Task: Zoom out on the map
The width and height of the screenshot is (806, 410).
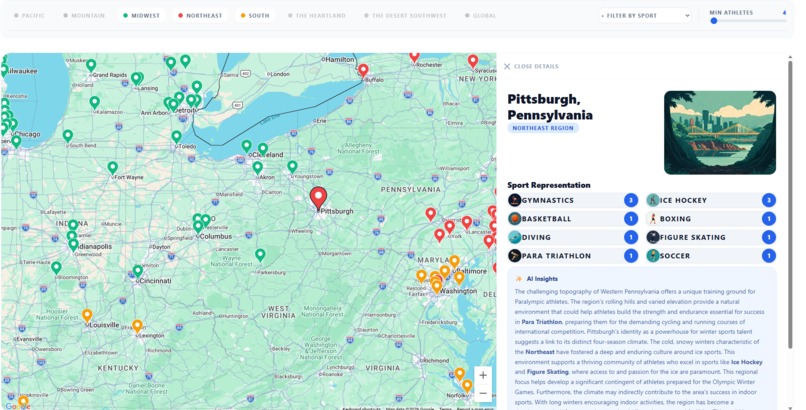Action: tap(483, 394)
